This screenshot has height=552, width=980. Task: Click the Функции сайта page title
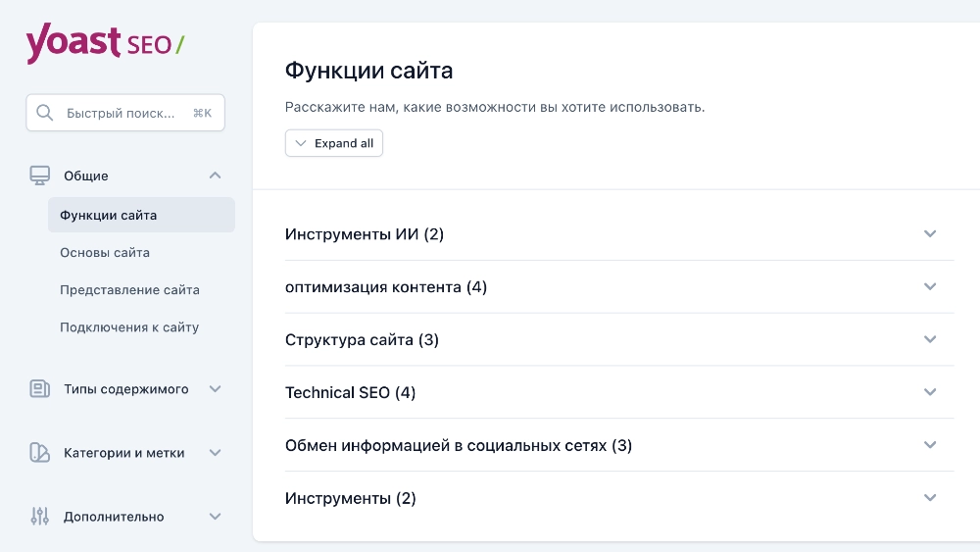click(x=368, y=71)
